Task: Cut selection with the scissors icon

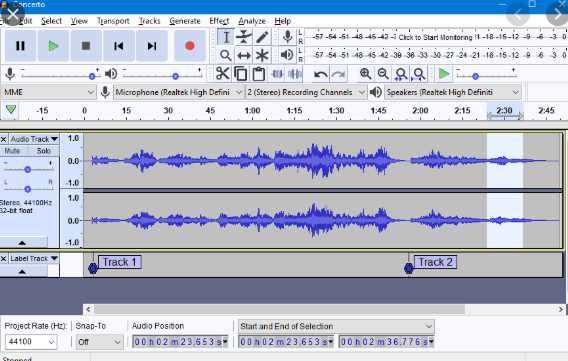Action: (x=222, y=74)
